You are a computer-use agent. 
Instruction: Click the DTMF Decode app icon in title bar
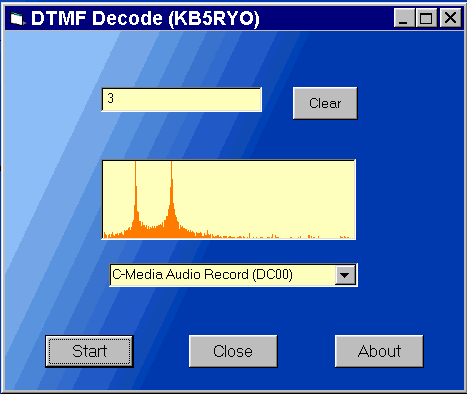(17, 18)
